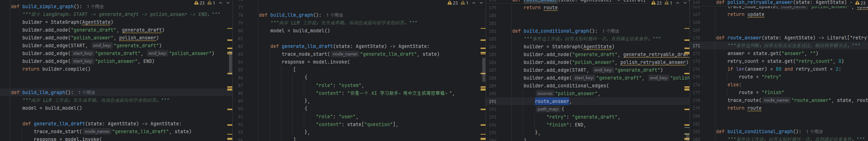This screenshot has width=868, height=141.
Task: Click 'route = "retry"' on line 175
Action: (x=760, y=77)
